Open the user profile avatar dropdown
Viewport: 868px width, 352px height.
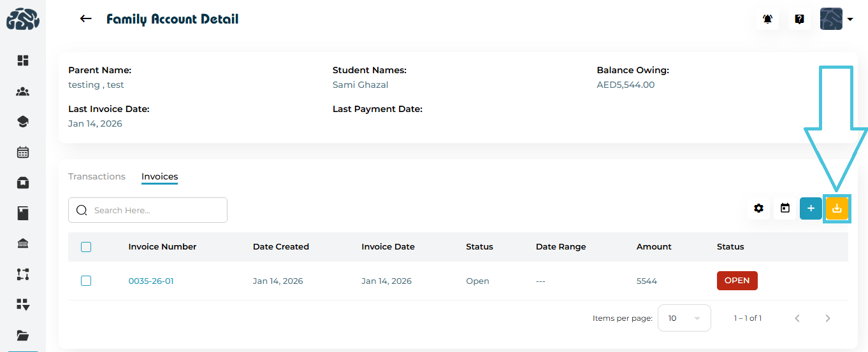tap(836, 19)
